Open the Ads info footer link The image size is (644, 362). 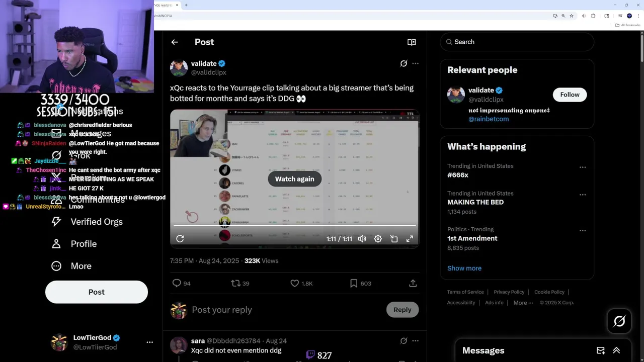494,303
